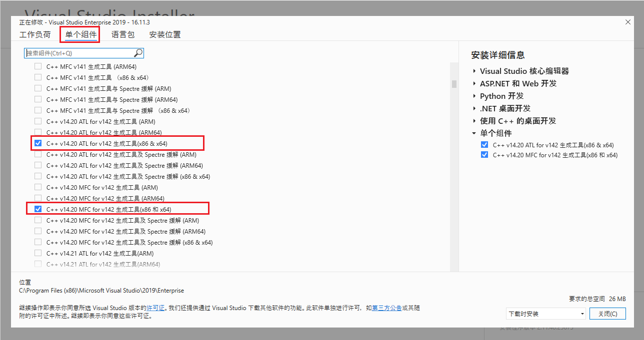
Task: Open the 安装位置 tab
Action: click(165, 34)
